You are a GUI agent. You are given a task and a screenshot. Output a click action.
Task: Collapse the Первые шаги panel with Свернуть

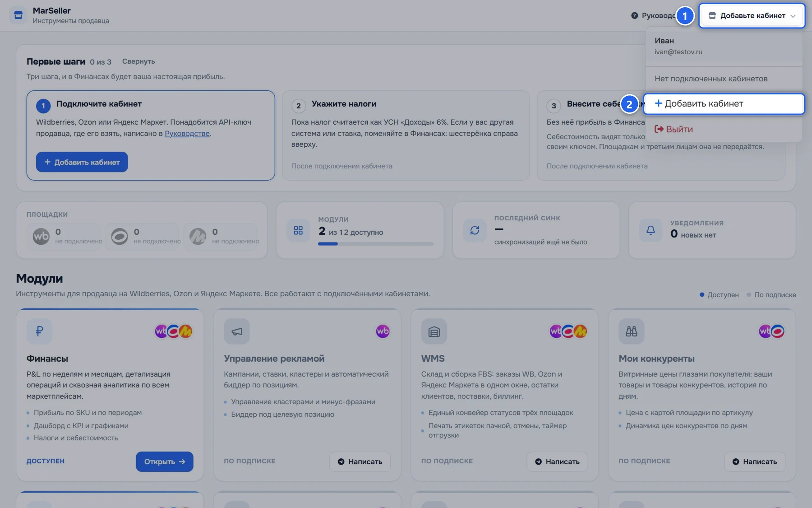pyautogui.click(x=138, y=61)
